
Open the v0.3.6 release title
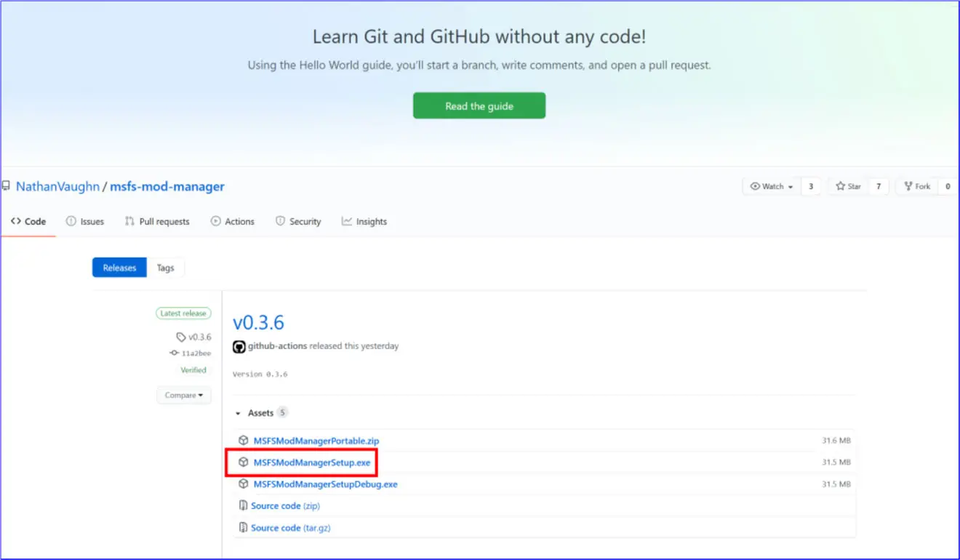click(258, 322)
